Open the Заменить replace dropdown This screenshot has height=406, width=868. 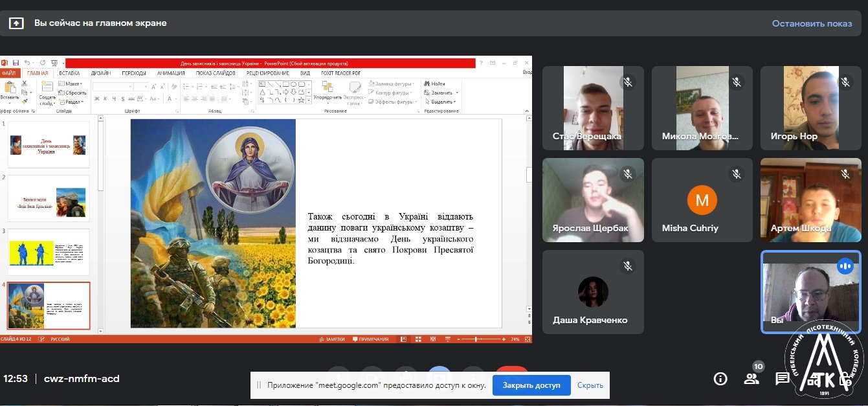pos(441,93)
